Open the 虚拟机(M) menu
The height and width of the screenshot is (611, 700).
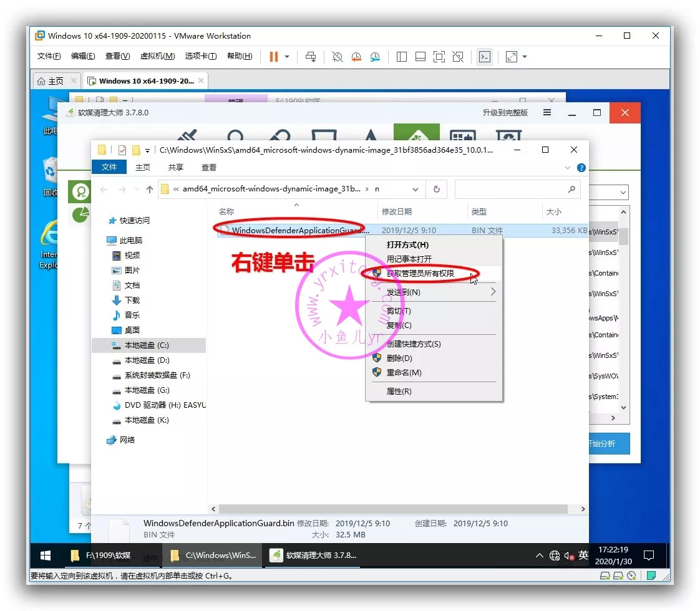click(x=157, y=56)
